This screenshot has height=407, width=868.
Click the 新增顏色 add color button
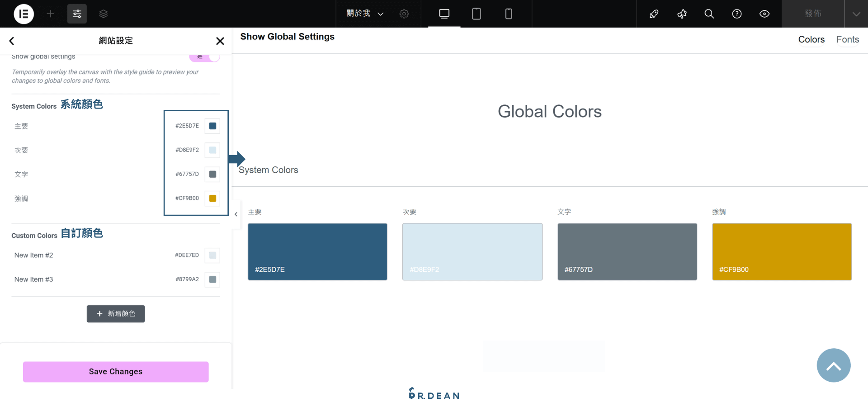point(116,314)
